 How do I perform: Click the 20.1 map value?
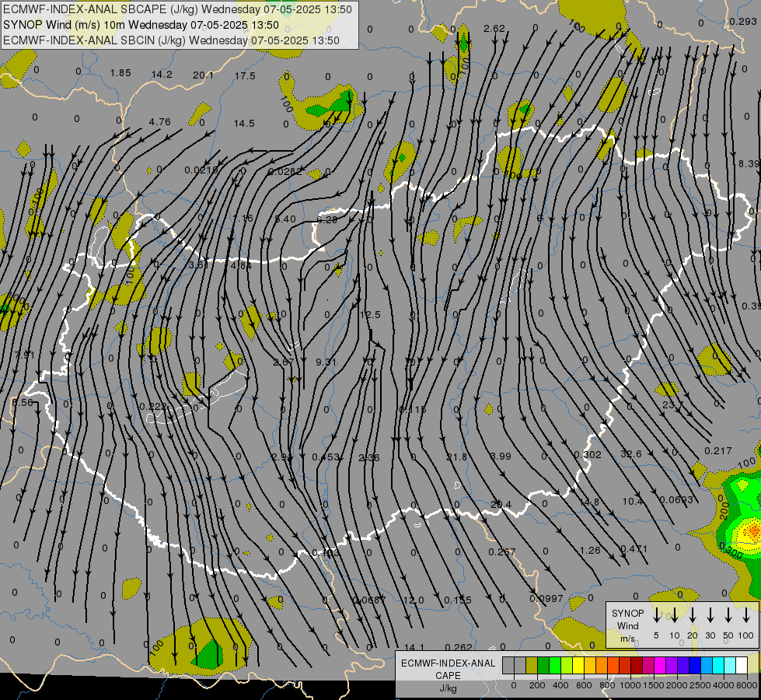203,75
